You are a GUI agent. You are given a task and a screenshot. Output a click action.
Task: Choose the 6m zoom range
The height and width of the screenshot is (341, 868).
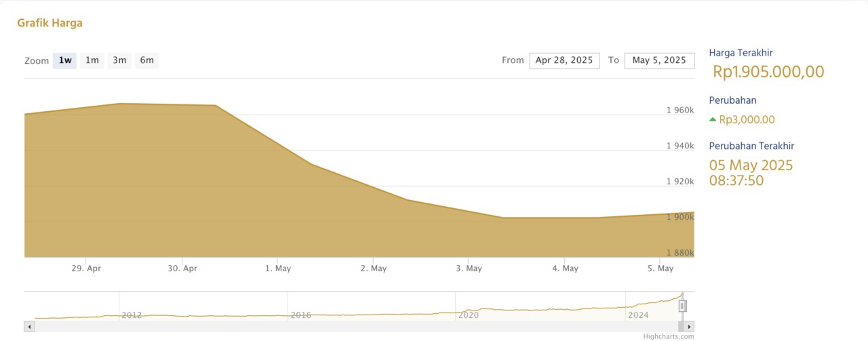tap(146, 60)
